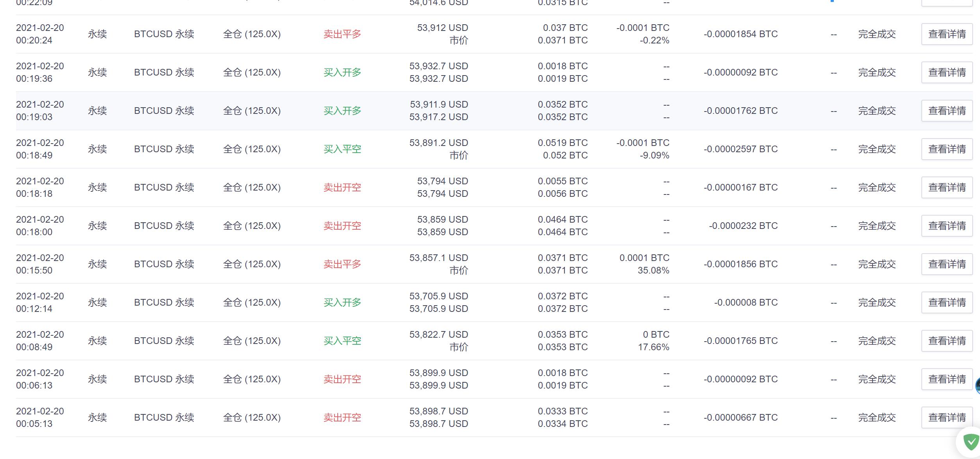Click the green AdGuard shield icon
This screenshot has height=459, width=980.
pos(971,442)
